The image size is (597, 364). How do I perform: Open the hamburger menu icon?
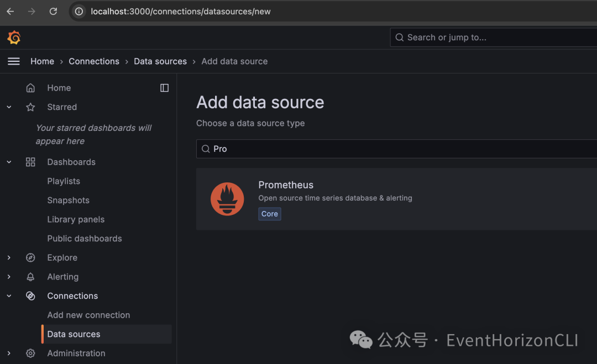[14, 61]
